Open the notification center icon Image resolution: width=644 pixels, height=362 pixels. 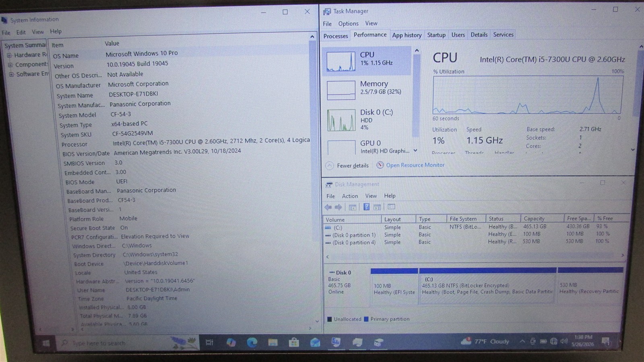(x=605, y=341)
